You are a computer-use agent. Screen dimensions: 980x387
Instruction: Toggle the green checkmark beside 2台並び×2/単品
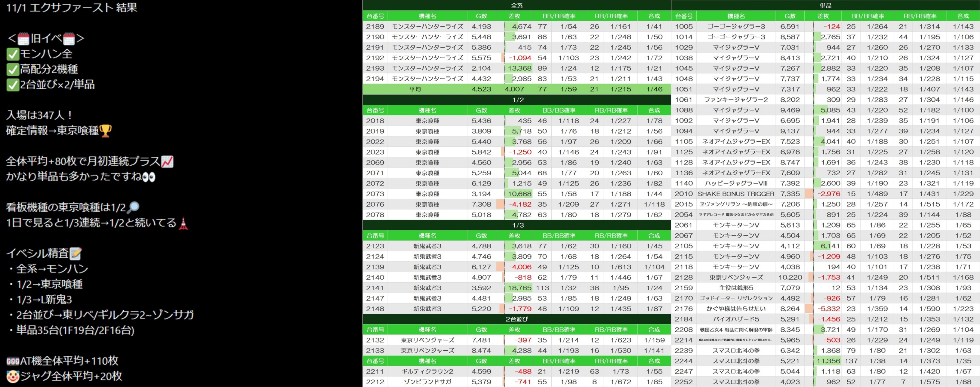(13, 85)
